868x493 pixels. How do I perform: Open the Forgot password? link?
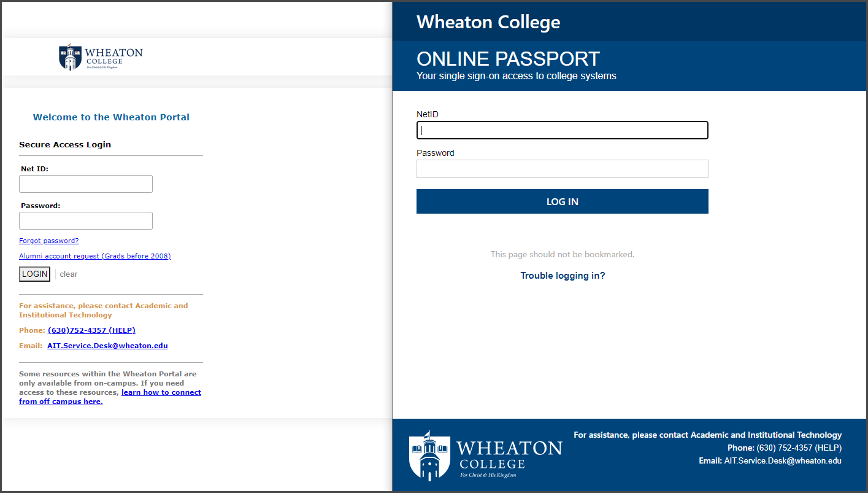(49, 241)
